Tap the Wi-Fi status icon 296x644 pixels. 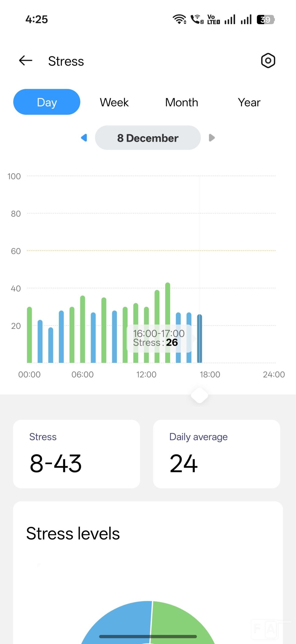179,19
